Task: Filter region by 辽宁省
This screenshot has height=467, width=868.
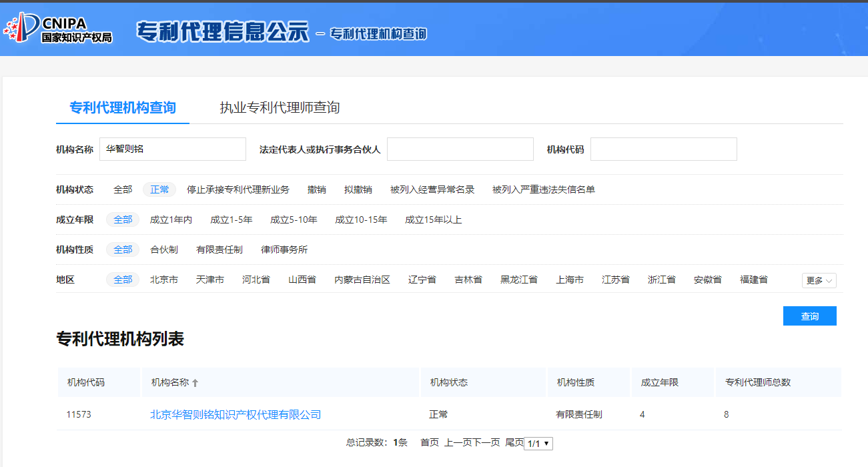Action: (422, 280)
